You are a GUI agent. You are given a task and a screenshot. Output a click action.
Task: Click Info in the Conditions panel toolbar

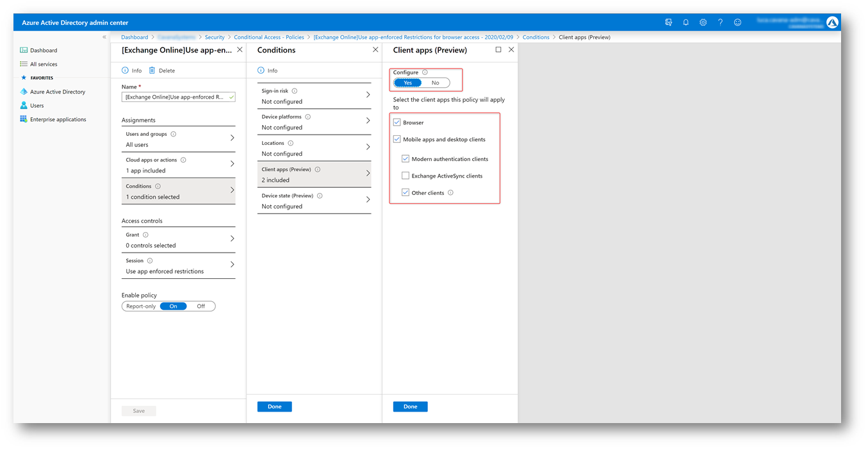tap(268, 71)
